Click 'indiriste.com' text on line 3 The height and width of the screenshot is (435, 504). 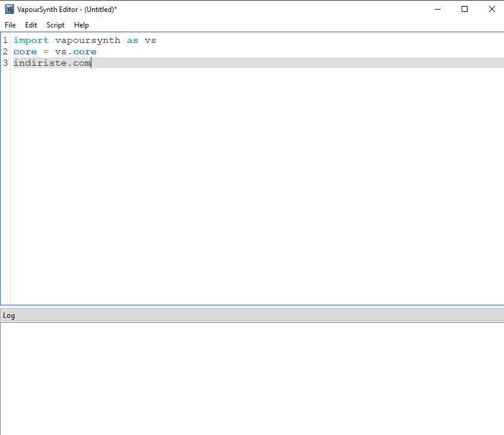coord(52,63)
